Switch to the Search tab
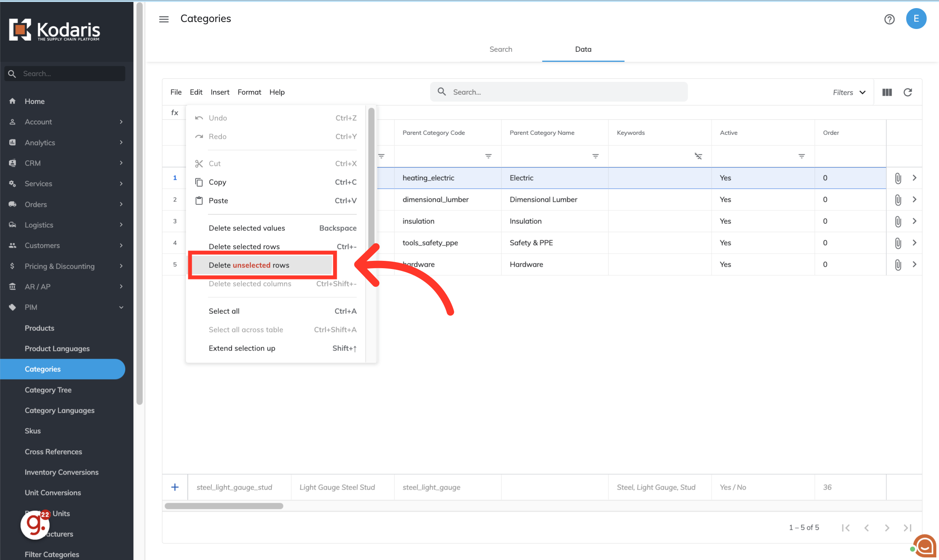The height and width of the screenshot is (560, 939). coord(501,49)
